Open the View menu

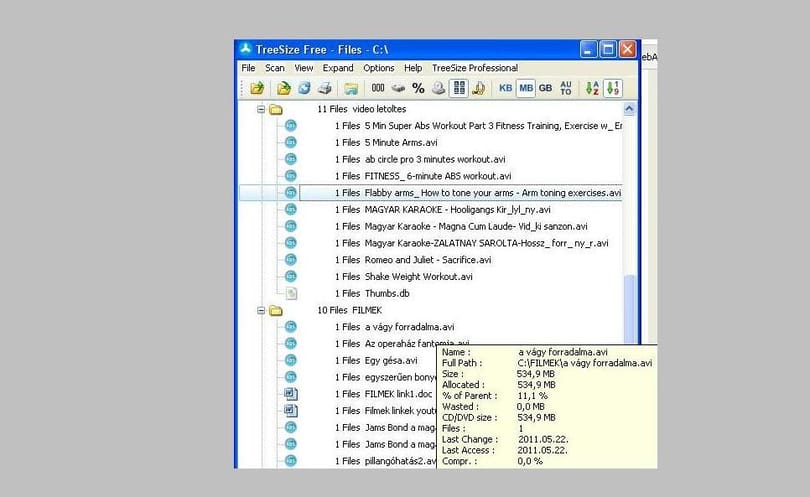point(304,68)
